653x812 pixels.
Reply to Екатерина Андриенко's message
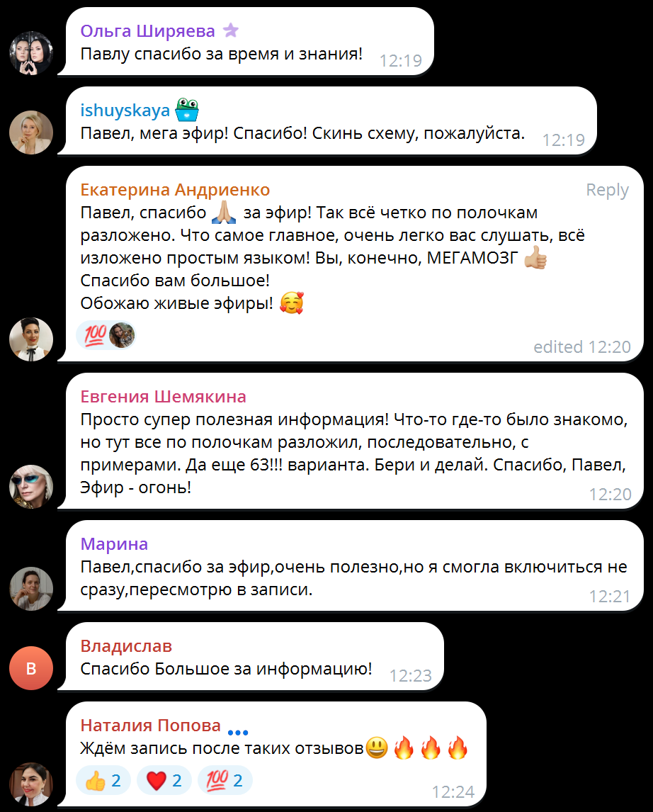607,189
